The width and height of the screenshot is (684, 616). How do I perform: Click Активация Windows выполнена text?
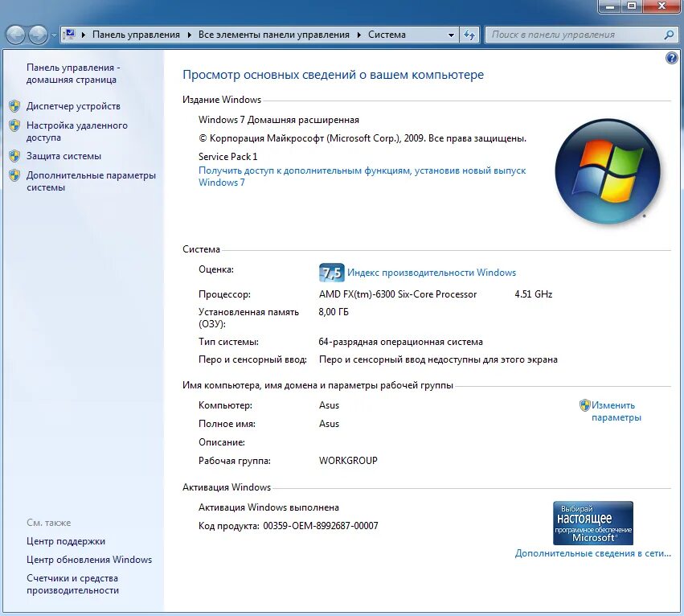[x=268, y=507]
